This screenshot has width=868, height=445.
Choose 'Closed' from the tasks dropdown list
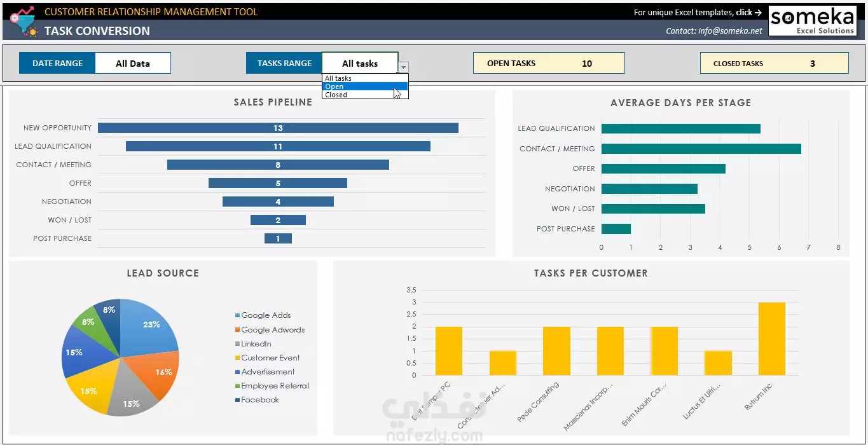click(x=365, y=95)
